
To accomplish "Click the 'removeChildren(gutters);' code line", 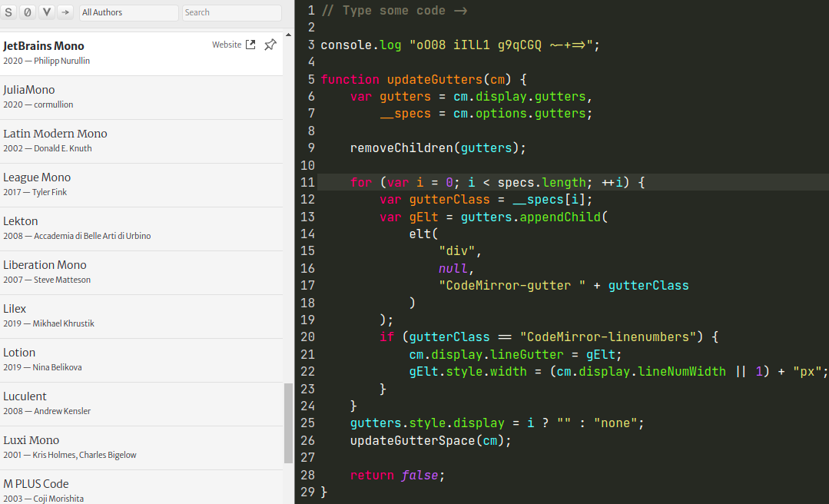I will 438,148.
